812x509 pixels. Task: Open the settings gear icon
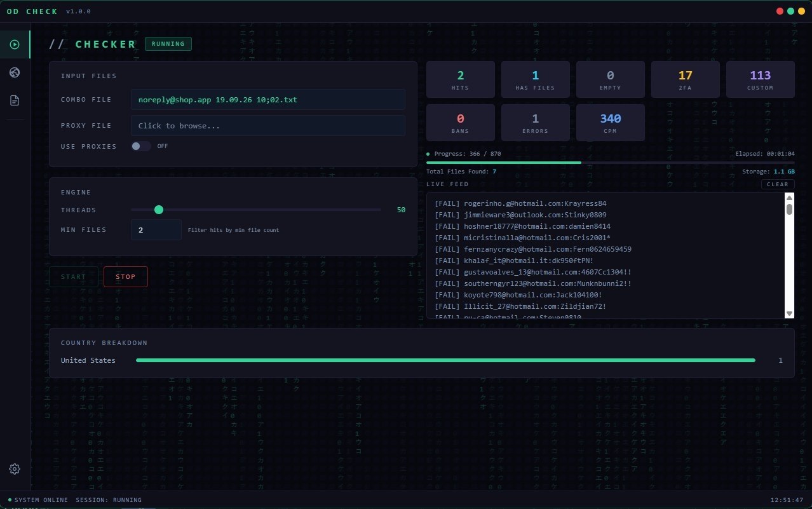(x=15, y=469)
